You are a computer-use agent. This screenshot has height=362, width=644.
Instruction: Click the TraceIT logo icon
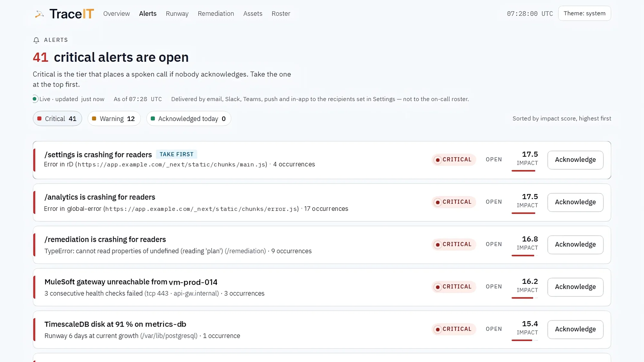click(x=39, y=14)
